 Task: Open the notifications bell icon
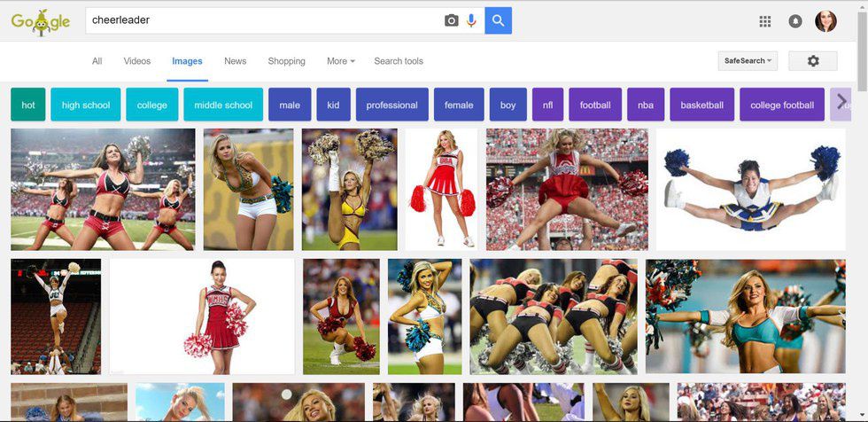[795, 21]
